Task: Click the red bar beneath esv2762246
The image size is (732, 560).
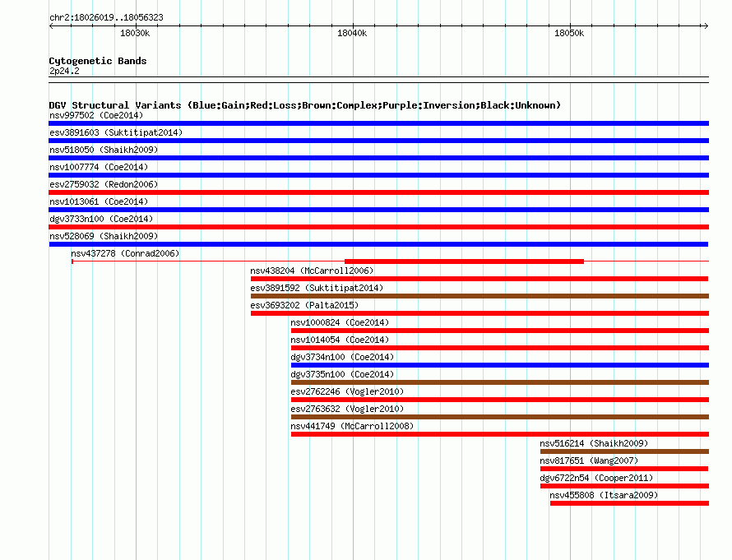Action: coord(499,400)
